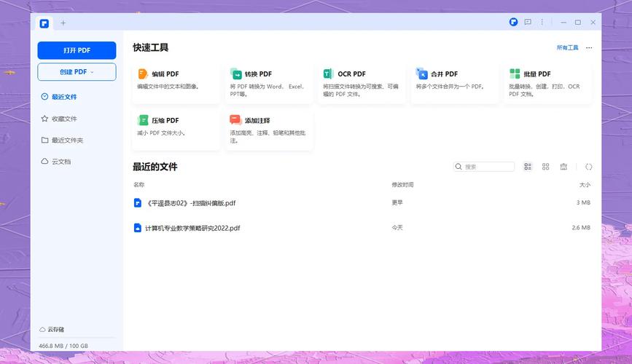The height and width of the screenshot is (364, 632).
Task: Click the PDFelement home tab icon
Action: [x=44, y=23]
